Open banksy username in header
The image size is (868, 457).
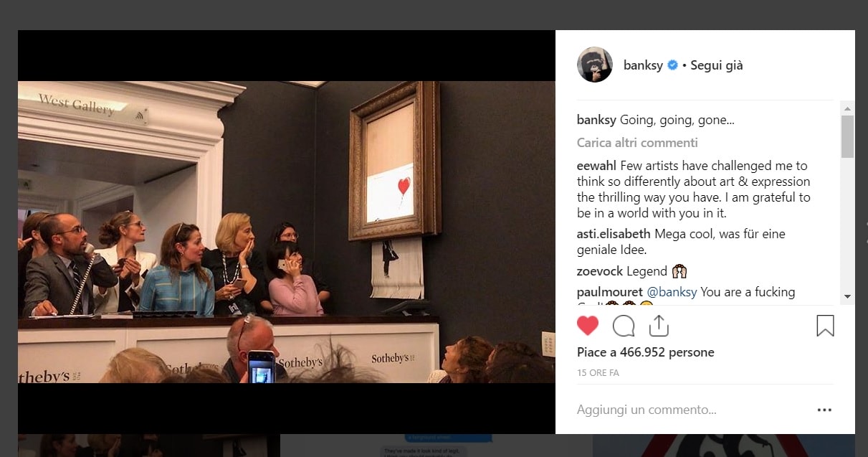tap(643, 65)
